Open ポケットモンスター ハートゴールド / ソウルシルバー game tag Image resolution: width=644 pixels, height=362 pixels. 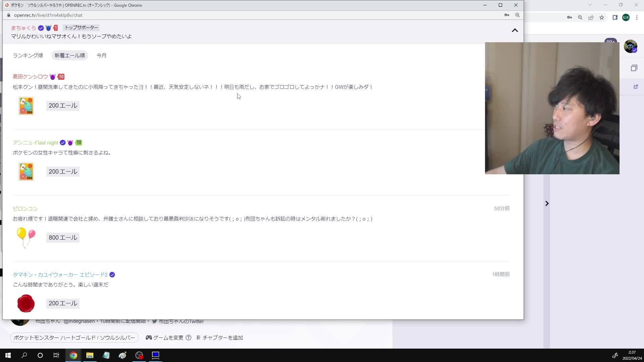[x=74, y=338]
